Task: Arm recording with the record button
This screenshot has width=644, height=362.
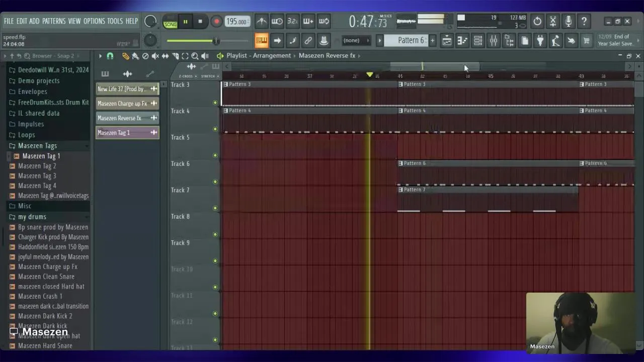Action: click(x=216, y=22)
